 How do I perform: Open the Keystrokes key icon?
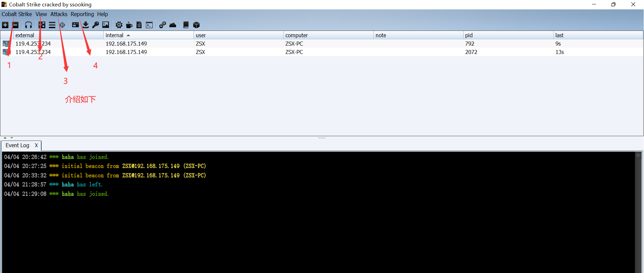click(96, 25)
